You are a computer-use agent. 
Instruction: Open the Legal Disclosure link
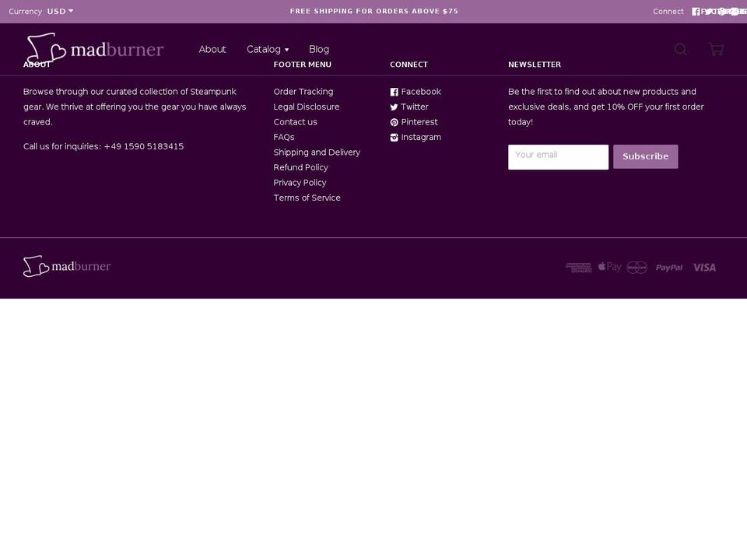tap(307, 107)
